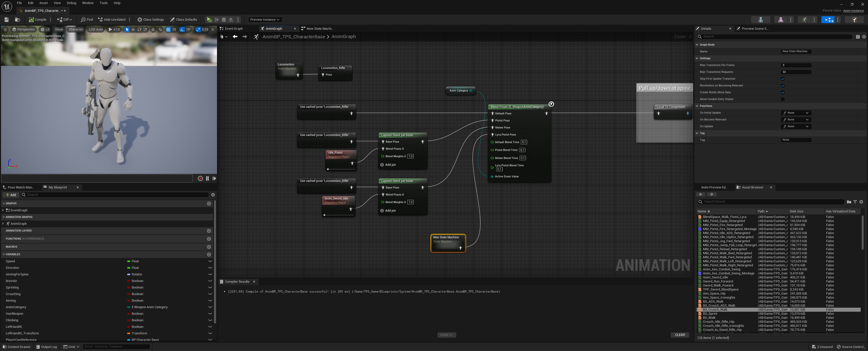Select the rotate transform tool in viewport
Image resolution: width=868 pixels, height=351 pixels.
coord(139,30)
